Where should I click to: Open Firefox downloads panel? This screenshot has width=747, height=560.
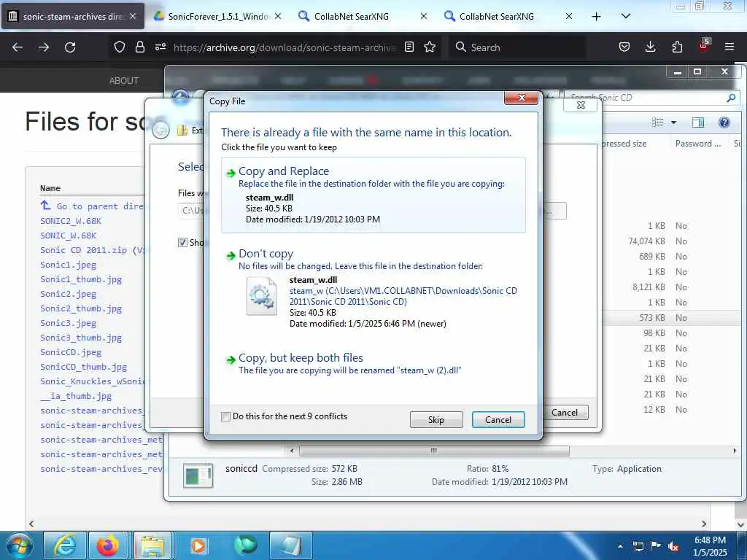pyautogui.click(x=650, y=47)
